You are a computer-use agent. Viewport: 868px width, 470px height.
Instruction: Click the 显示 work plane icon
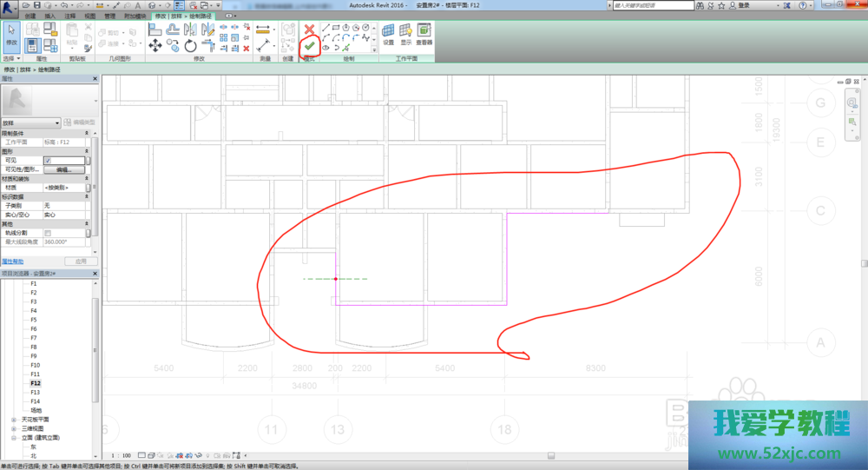[405, 33]
